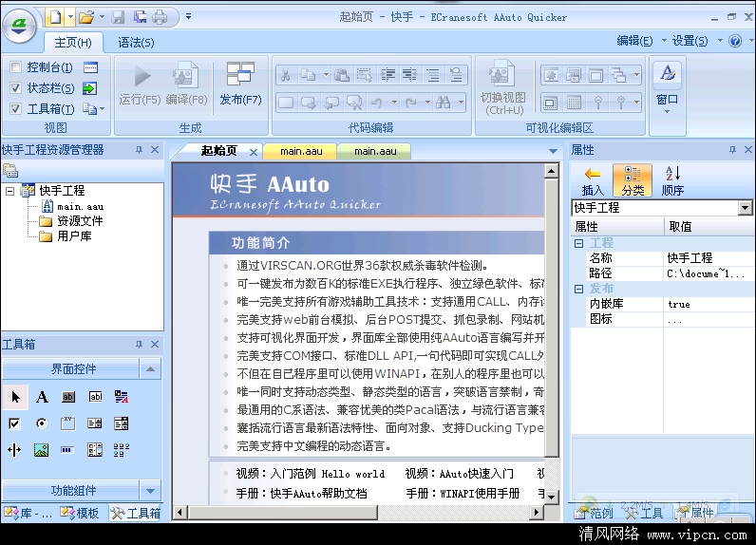Click the horizontal scrollbar of start page
The width and height of the screenshot is (756, 545).
pyautogui.click(x=357, y=512)
